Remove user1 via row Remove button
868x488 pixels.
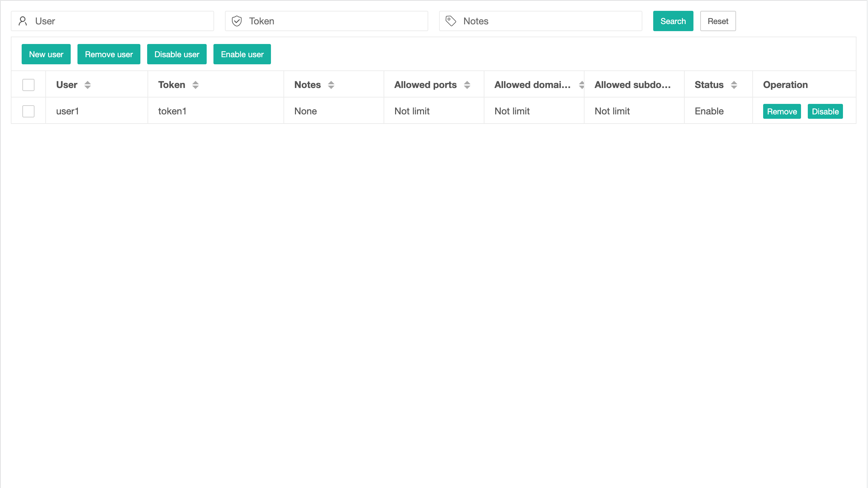782,111
